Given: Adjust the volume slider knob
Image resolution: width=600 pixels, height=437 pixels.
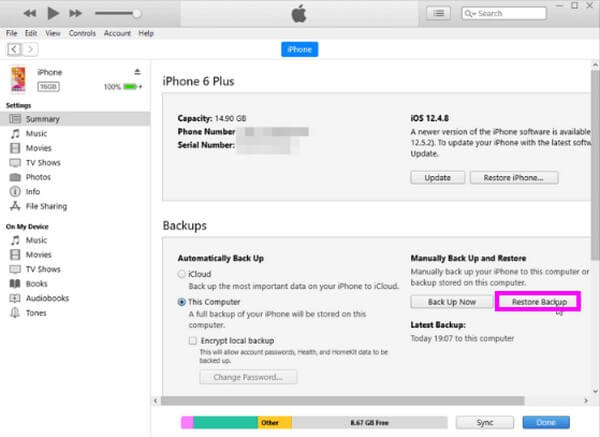Looking at the screenshot, I should 136,13.
